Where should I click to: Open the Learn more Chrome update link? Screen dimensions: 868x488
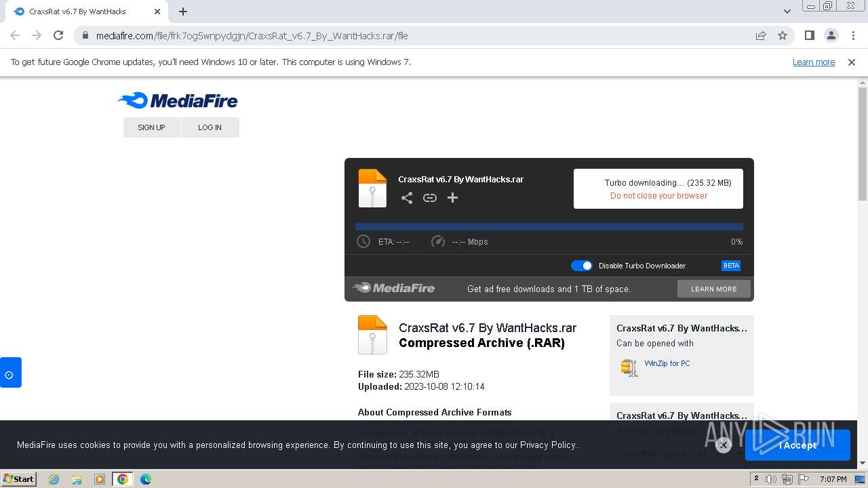pyautogui.click(x=814, y=62)
